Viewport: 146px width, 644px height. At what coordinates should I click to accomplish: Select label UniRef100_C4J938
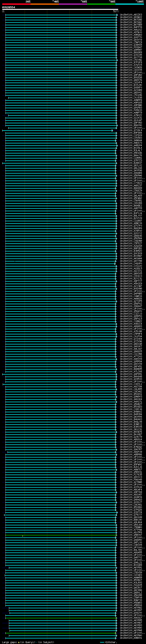point(131,98)
